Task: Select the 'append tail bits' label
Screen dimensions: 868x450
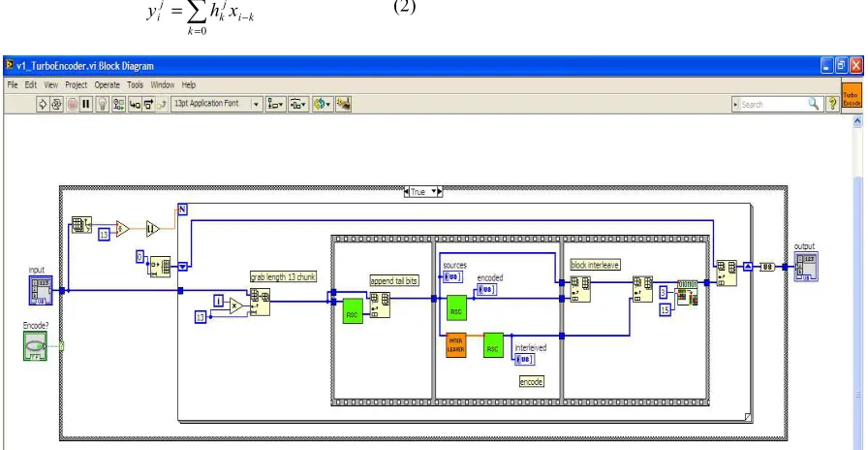Action: click(x=394, y=281)
